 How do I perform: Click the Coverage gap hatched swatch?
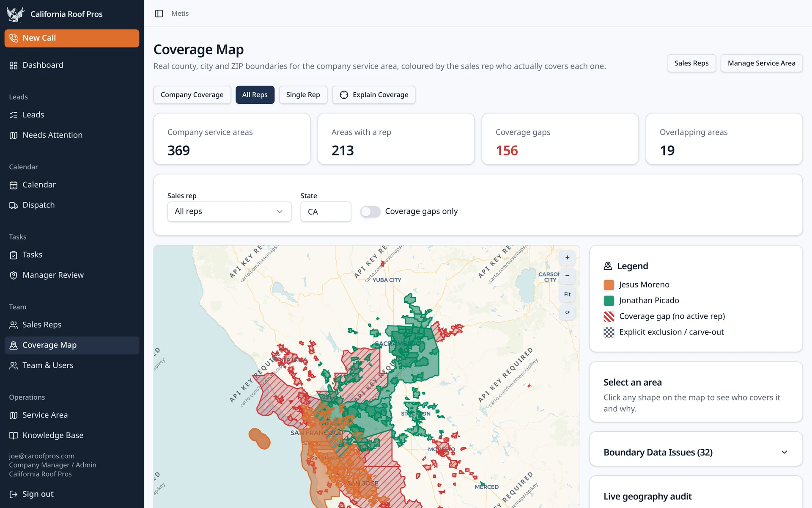point(609,317)
